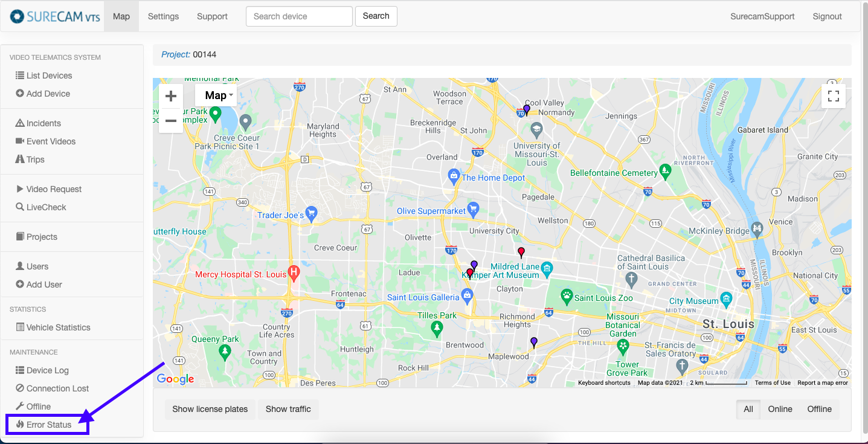Click the Signout link
The height and width of the screenshot is (444, 868).
click(x=827, y=16)
